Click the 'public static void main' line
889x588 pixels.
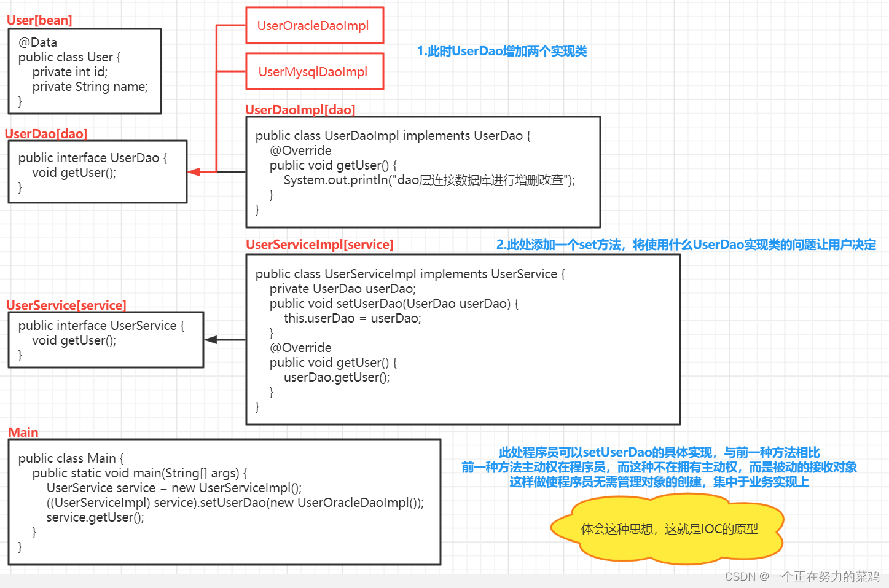(140, 473)
